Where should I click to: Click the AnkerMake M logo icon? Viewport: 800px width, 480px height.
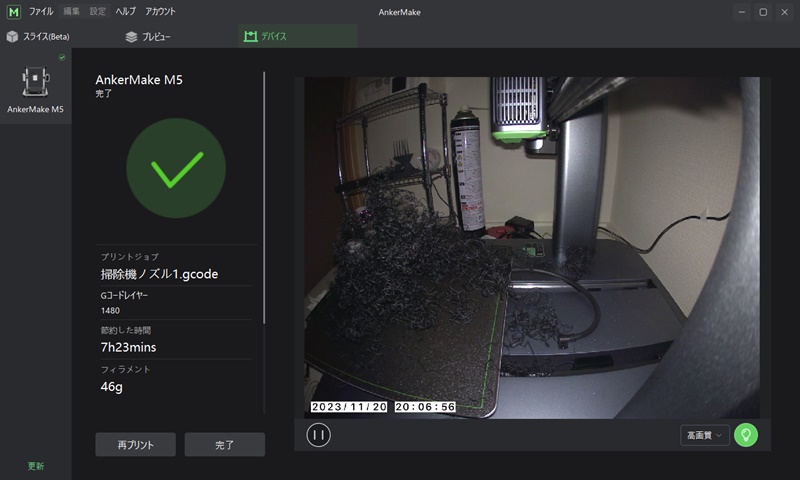[14, 12]
